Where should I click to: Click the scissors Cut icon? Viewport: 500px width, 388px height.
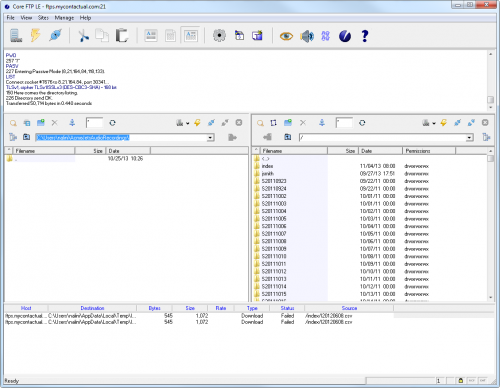click(83, 36)
